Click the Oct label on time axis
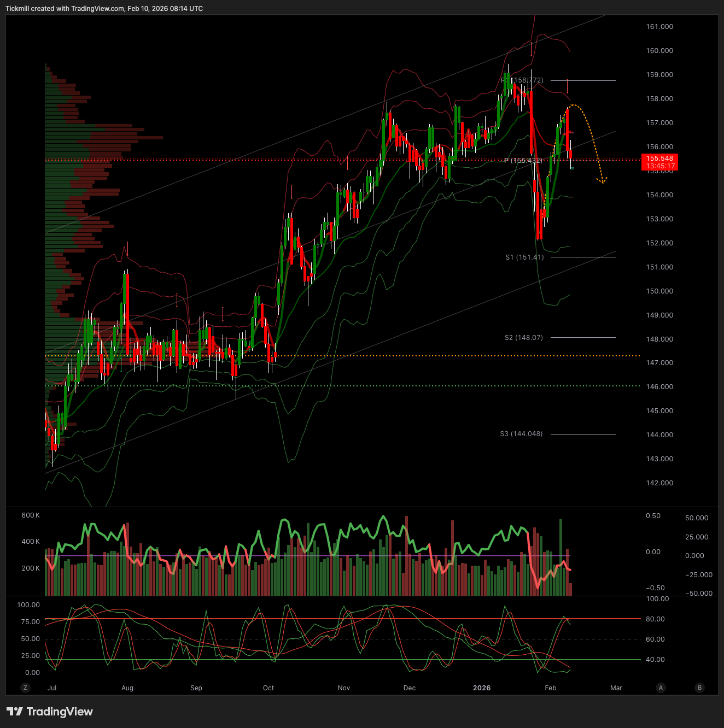This screenshot has height=728, width=724. (x=268, y=688)
